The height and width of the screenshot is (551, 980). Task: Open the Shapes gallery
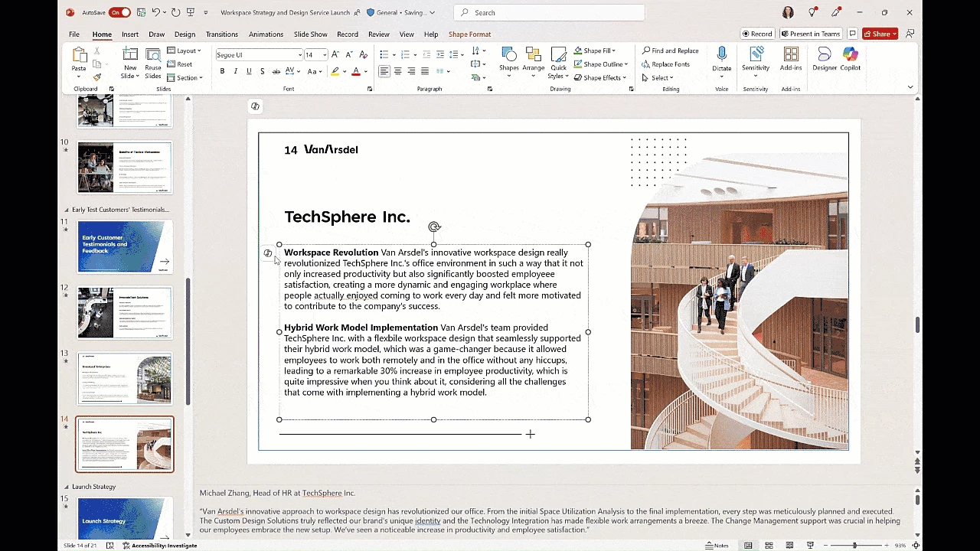509,61
